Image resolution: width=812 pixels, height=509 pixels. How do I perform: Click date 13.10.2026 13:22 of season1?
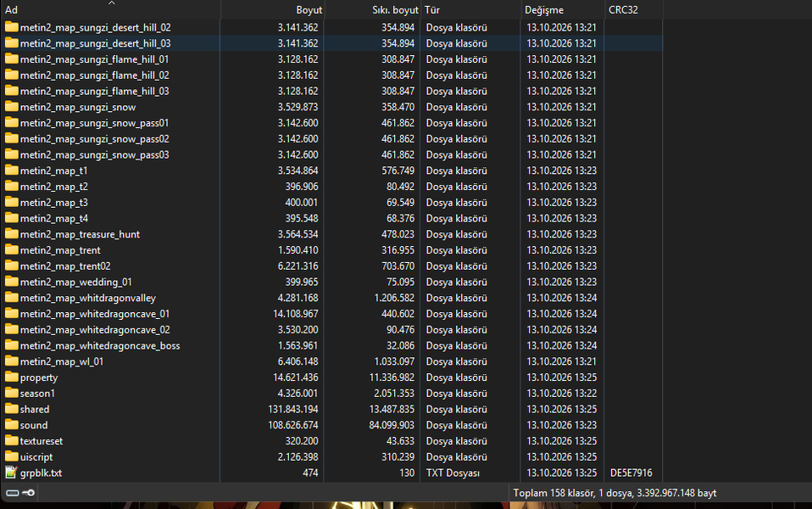coord(561,394)
